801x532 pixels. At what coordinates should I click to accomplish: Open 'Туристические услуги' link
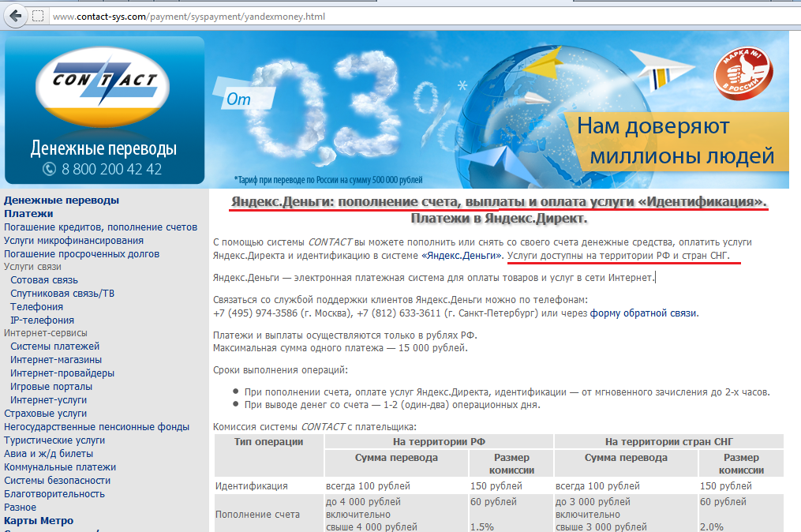coord(54,440)
